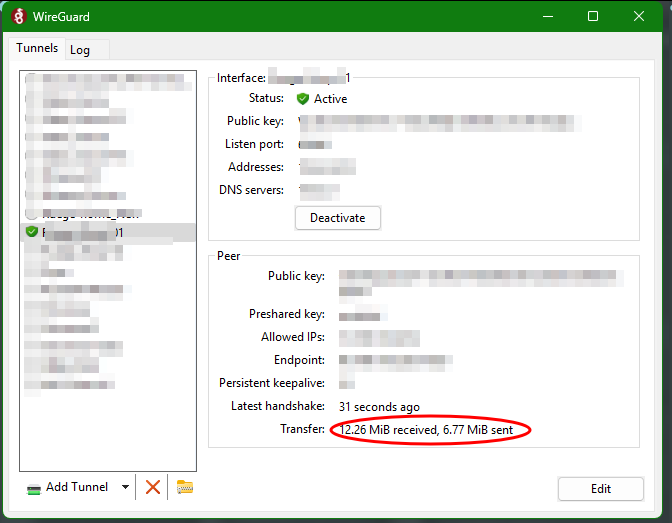Export tunnels to zip folder icon

coord(185,487)
